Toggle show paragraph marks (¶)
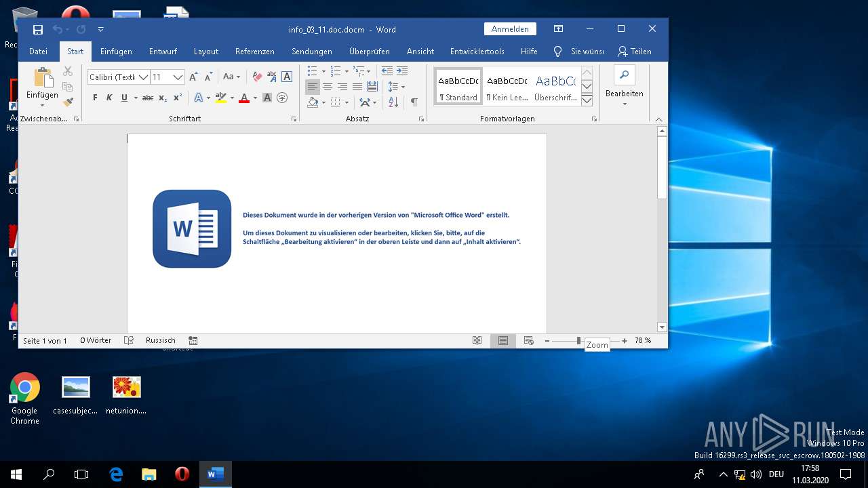868x488 pixels. (x=414, y=102)
